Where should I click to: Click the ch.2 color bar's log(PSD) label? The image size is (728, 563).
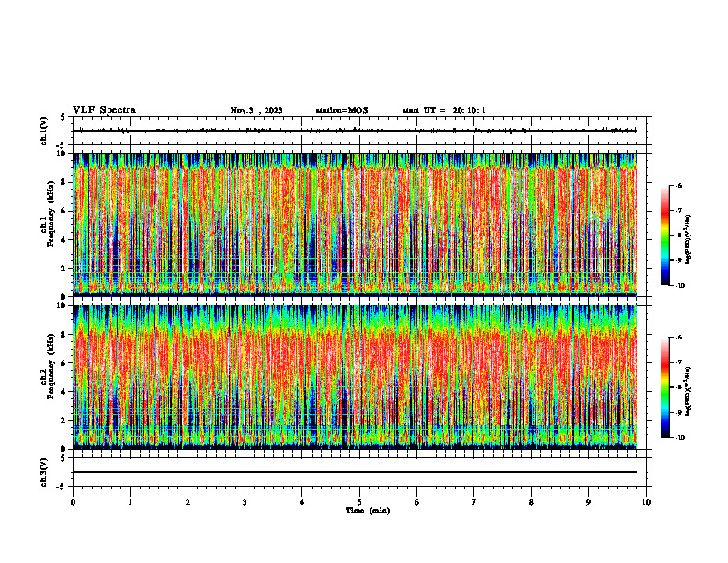(688, 391)
